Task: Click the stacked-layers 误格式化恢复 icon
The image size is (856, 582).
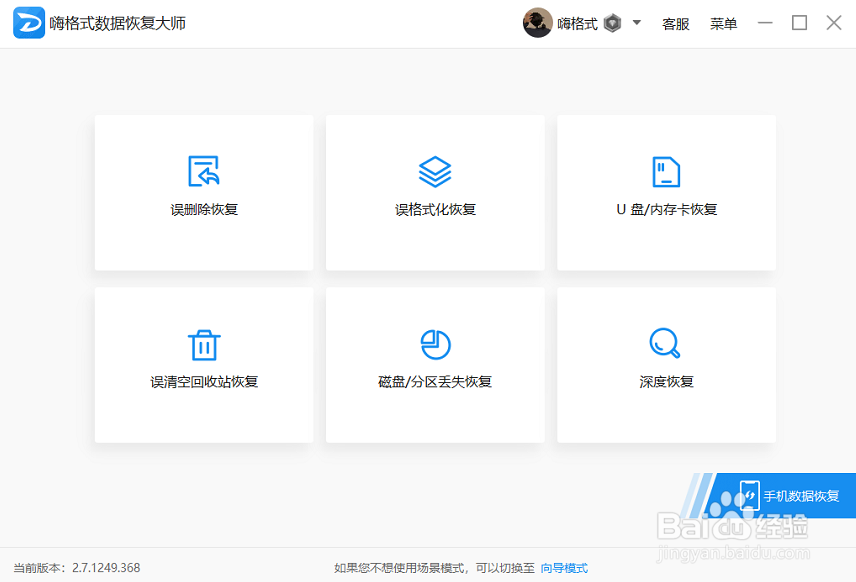Action: (x=434, y=170)
